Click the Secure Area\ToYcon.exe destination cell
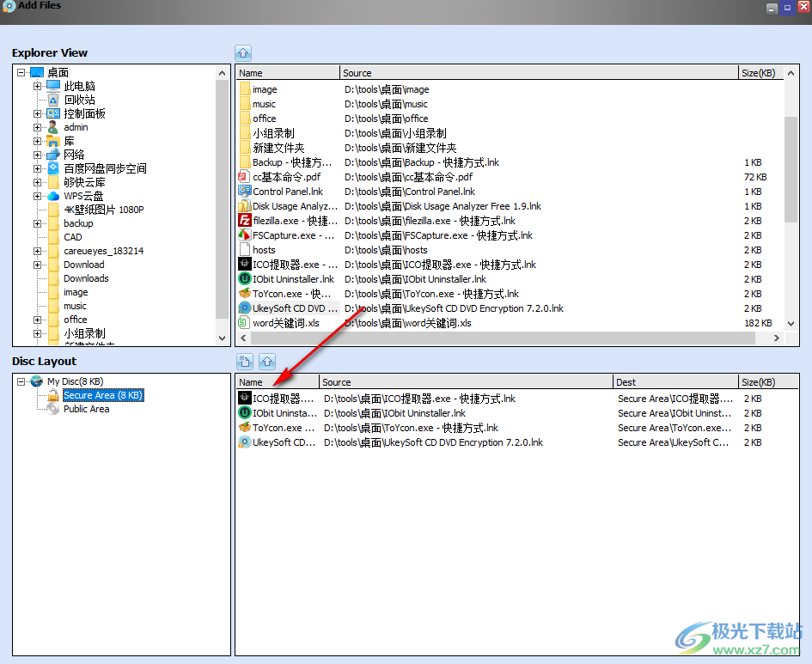 coord(675,428)
